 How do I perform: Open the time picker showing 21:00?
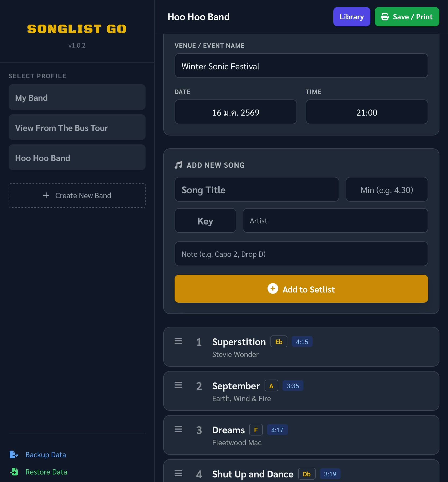tap(367, 112)
